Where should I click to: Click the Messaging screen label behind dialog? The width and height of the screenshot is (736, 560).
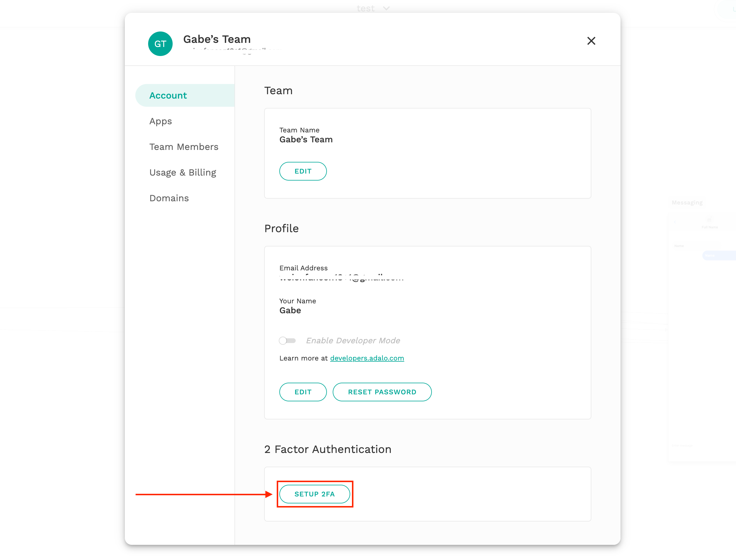tap(687, 202)
